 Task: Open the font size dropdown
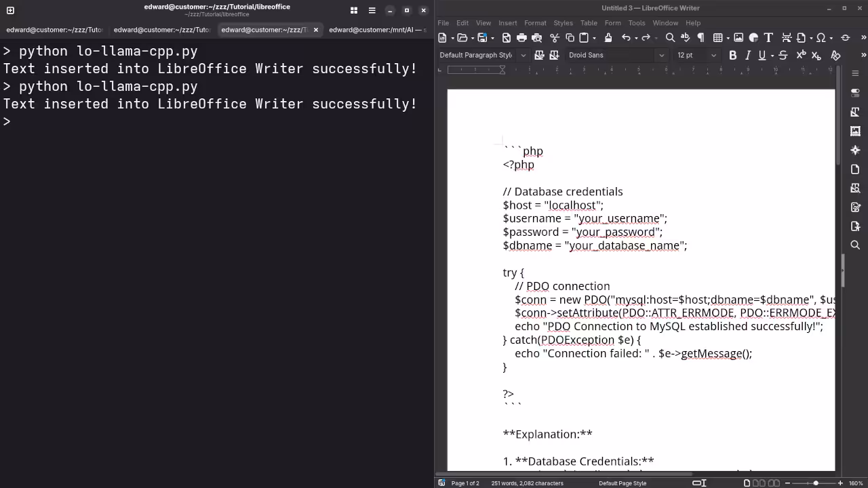(713, 55)
